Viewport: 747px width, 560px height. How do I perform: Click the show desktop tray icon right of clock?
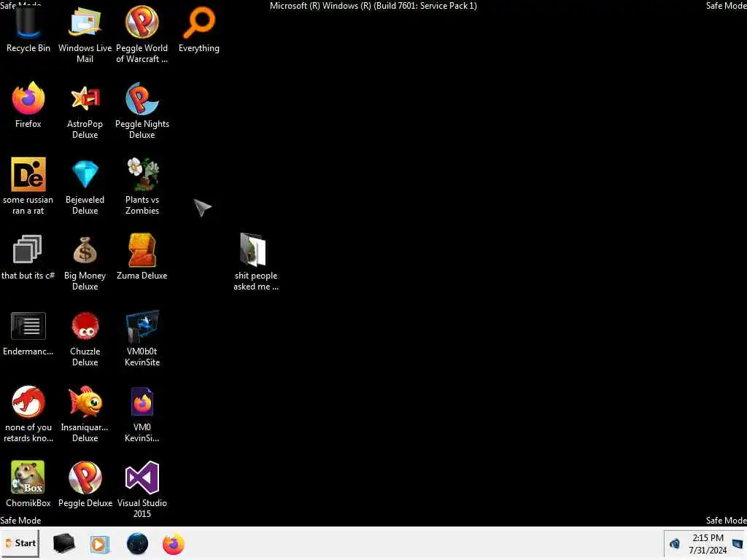[738, 543]
